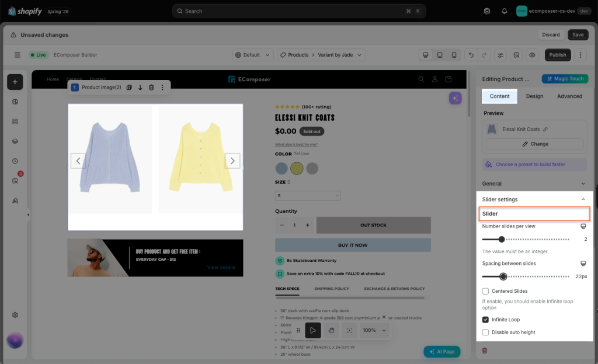
Task: Open the settings gear in left sidebar
Action: 15,315
